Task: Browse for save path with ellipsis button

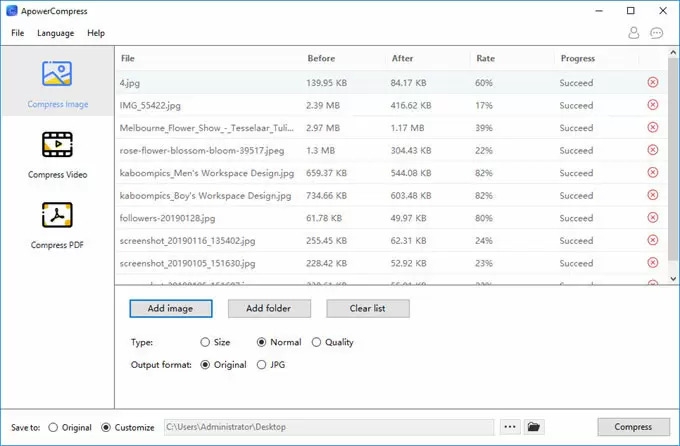Action: [x=510, y=427]
